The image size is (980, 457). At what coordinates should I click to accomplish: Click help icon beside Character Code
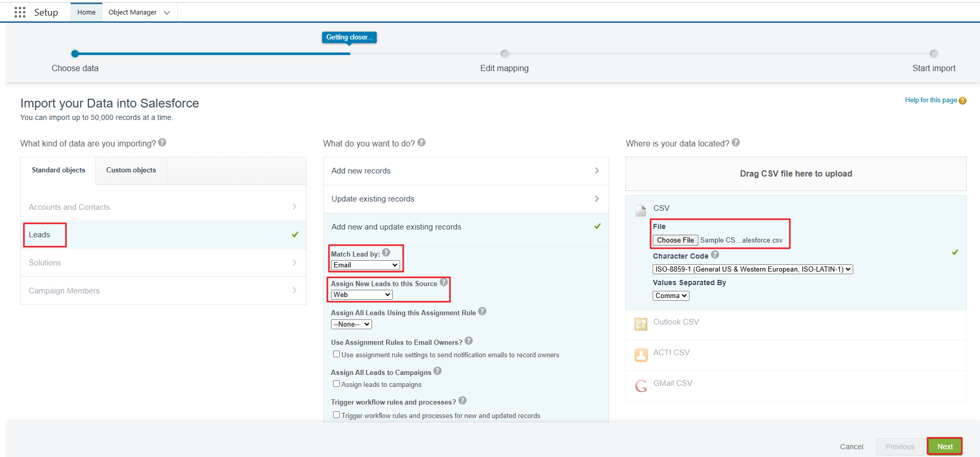click(715, 255)
